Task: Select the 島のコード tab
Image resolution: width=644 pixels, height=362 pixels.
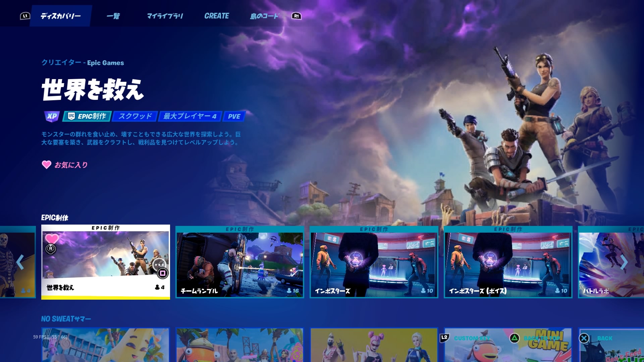Action: click(264, 16)
